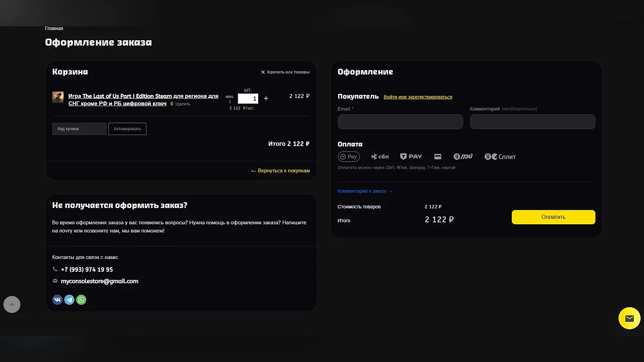Open the Telegram contact icon

point(69,300)
